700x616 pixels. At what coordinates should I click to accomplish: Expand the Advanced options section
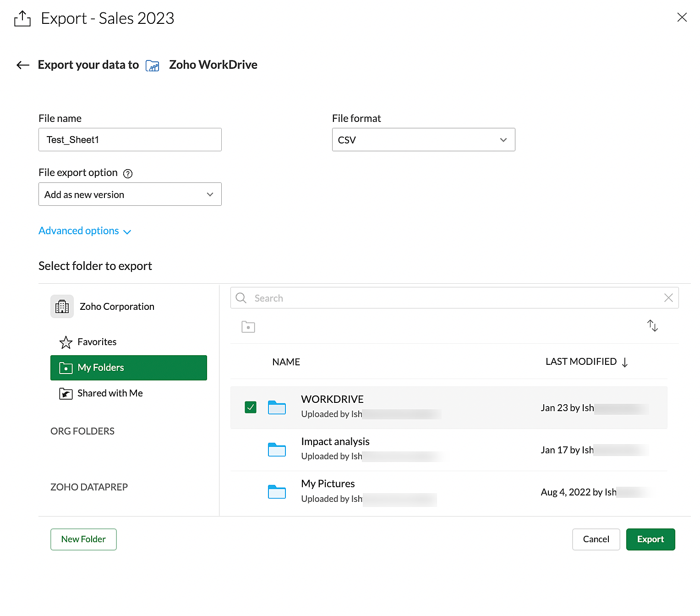pyautogui.click(x=85, y=231)
